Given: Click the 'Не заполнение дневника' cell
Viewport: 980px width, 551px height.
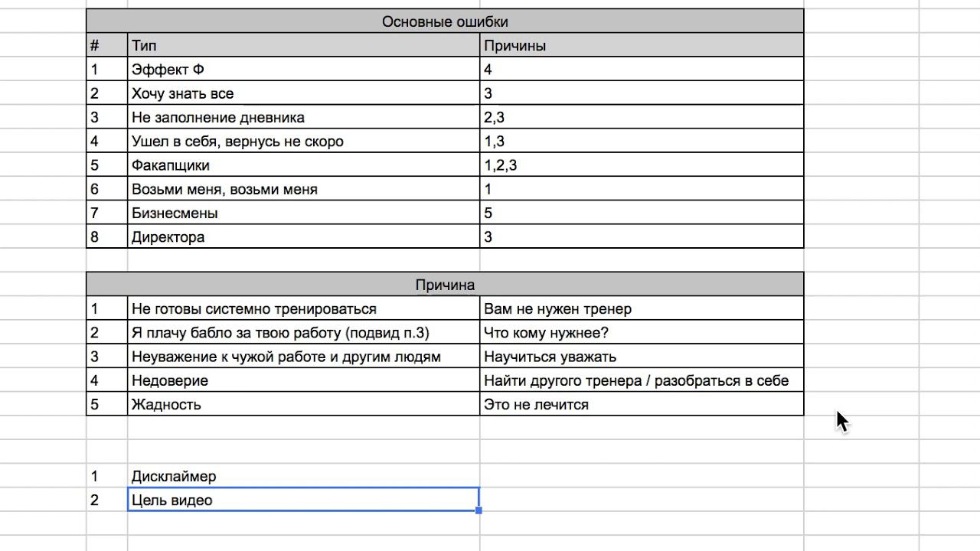Looking at the screenshot, I should tap(304, 117).
